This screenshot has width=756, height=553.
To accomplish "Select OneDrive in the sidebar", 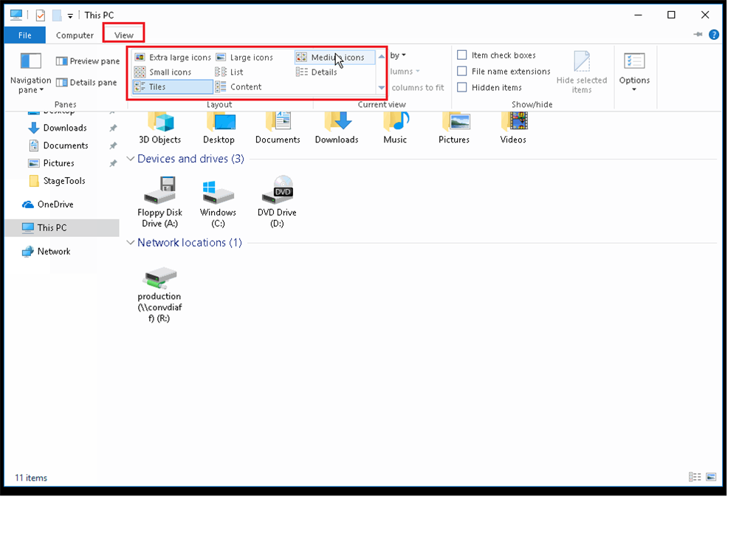I will 55,204.
